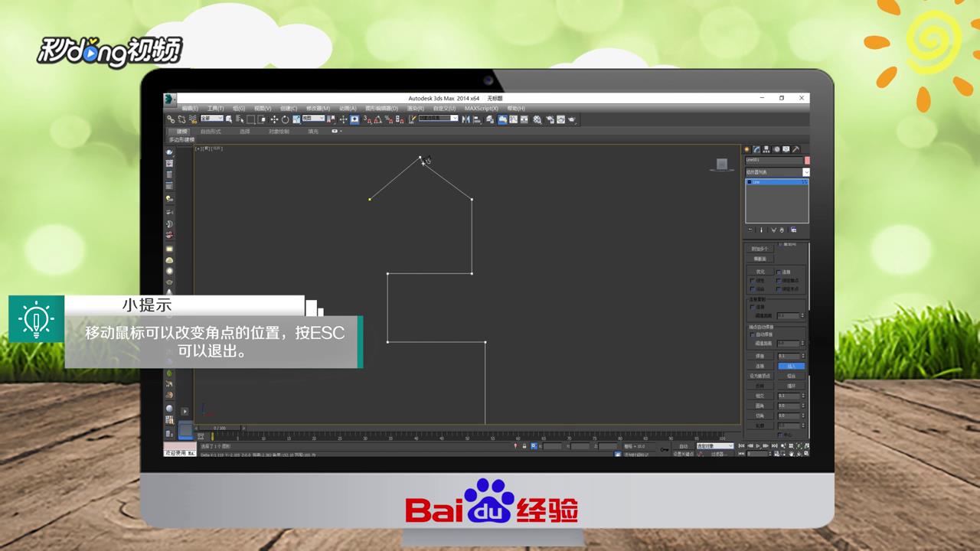
Task: Open the 3ds Max application logo menu
Action: 169,99
